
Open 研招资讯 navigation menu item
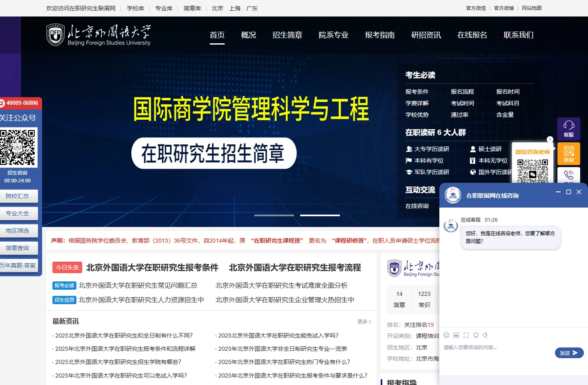tap(426, 35)
